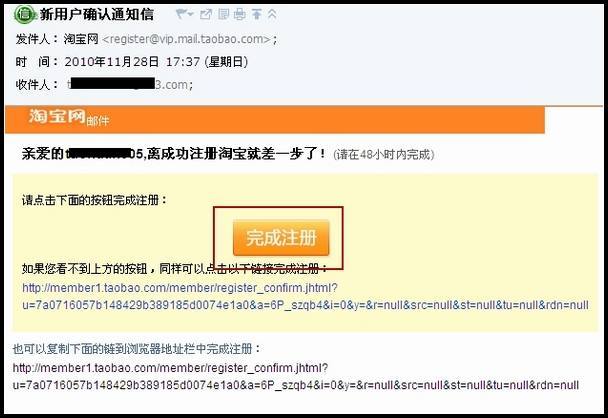The width and height of the screenshot is (608, 418).
Task: Click sender address register@vip.mail.taobao.com
Action: (187, 39)
